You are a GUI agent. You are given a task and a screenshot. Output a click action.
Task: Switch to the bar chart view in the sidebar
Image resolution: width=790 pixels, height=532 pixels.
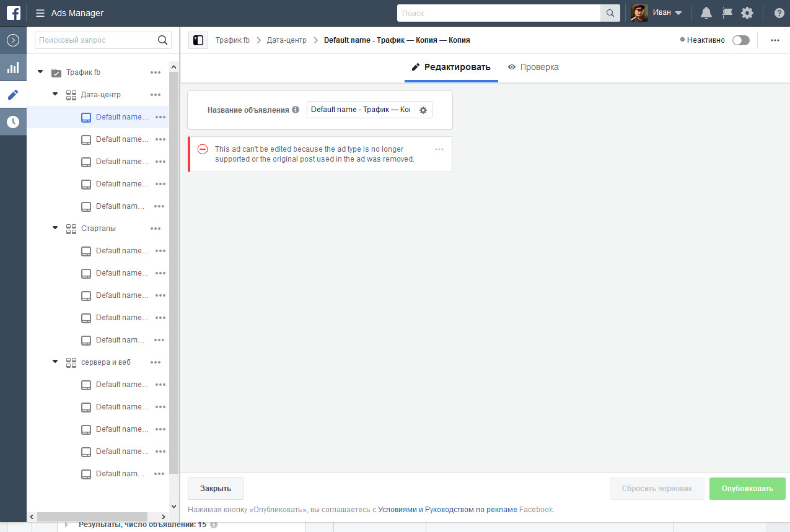(13, 68)
